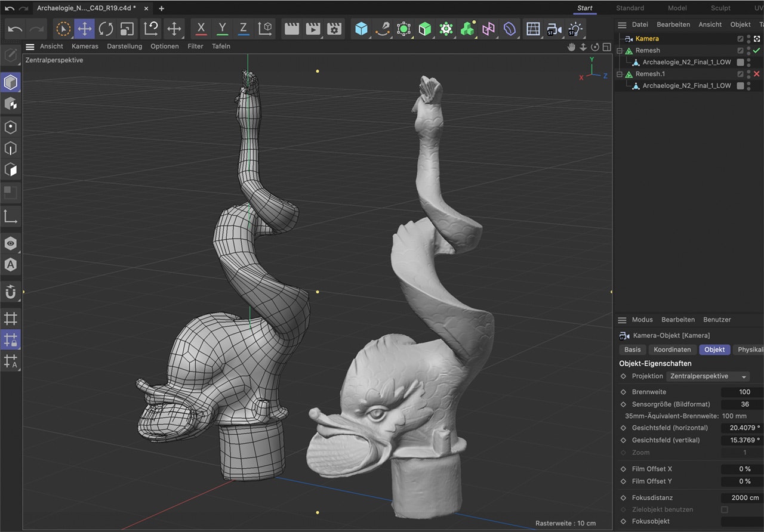Image resolution: width=764 pixels, height=532 pixels.
Task: Collapse the Remesh hierarchy
Action: click(x=619, y=50)
